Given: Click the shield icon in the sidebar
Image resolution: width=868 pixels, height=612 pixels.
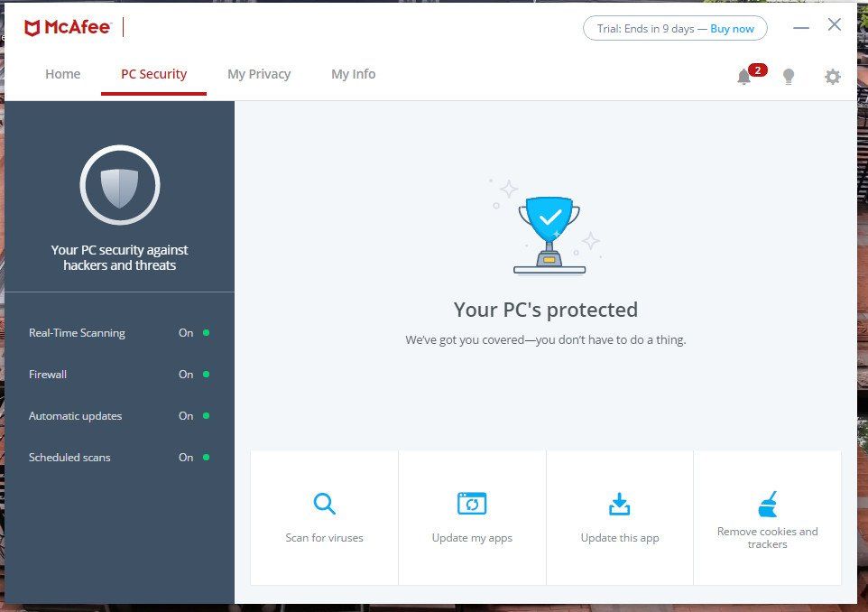Looking at the screenshot, I should pyautogui.click(x=119, y=185).
